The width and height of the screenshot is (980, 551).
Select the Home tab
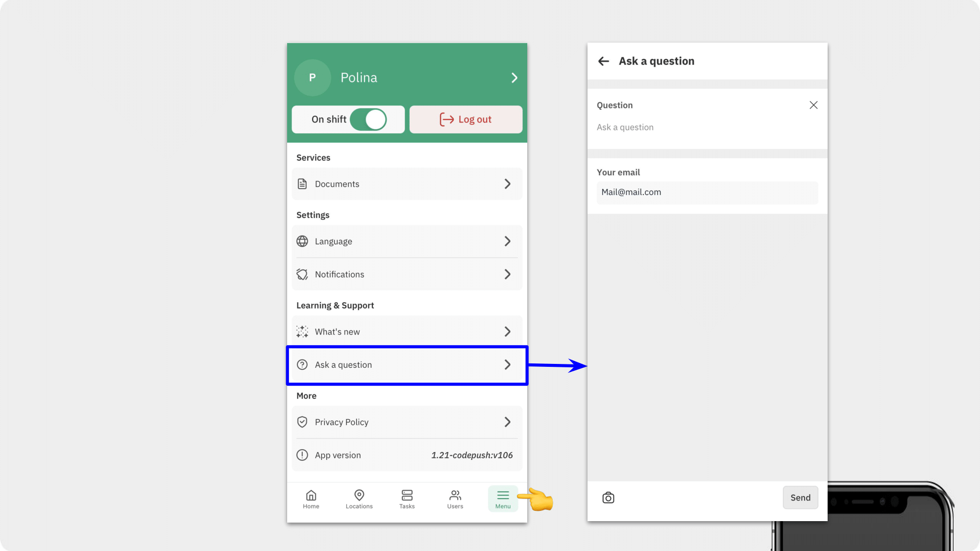310,499
